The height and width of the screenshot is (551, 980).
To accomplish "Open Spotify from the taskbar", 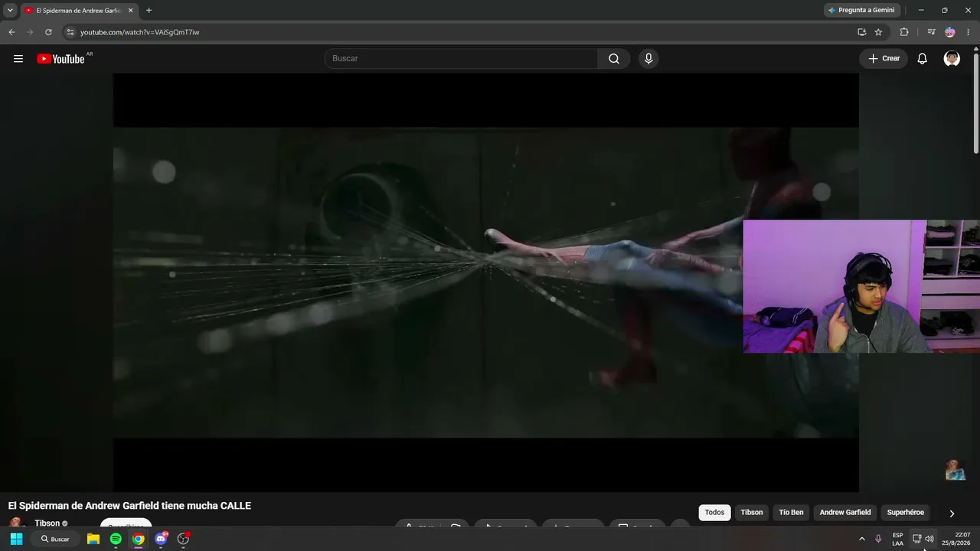I will [116, 539].
